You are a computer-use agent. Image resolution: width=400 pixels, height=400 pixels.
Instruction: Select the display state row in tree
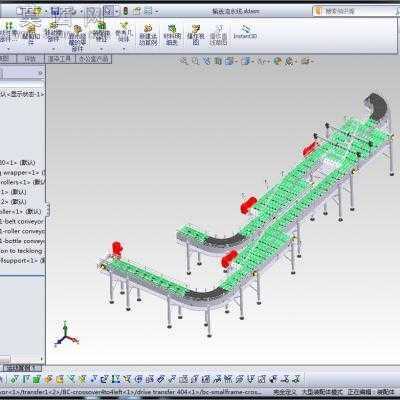point(22,94)
